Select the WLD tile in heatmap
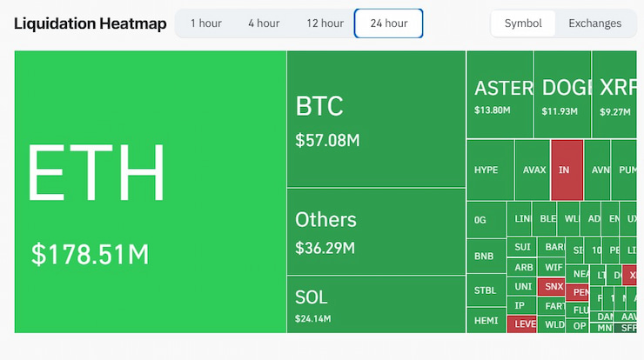This screenshot has height=360, width=644. coord(552,324)
